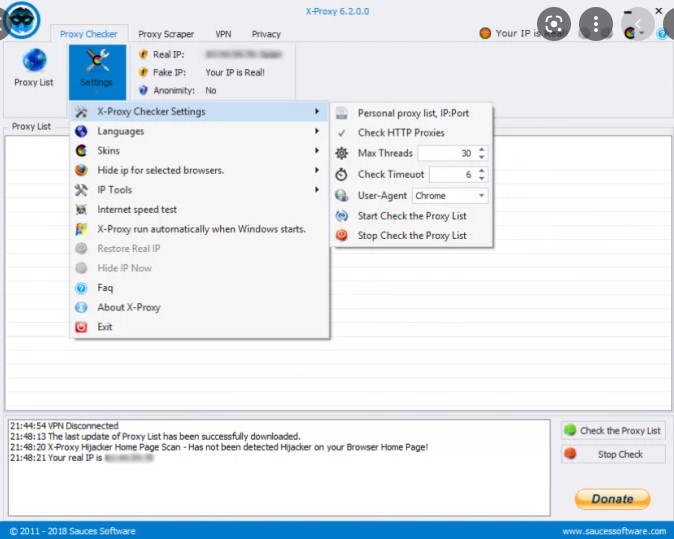This screenshot has height=539, width=674.
Task: Decrease Max Threads with down arrow
Action: [x=482, y=157]
